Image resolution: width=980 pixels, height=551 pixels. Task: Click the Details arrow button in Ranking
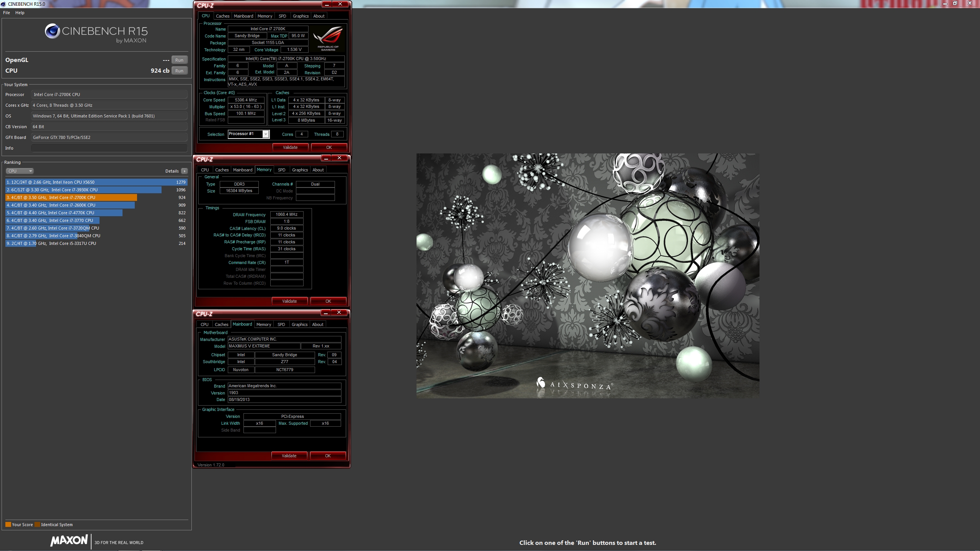pos(185,171)
